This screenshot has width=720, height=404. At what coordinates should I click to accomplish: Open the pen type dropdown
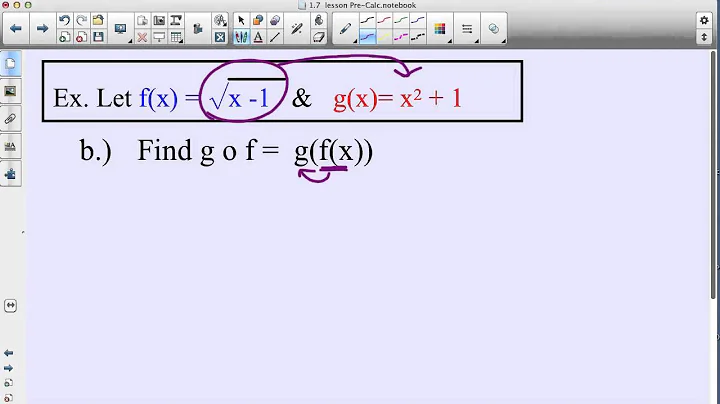[345, 29]
